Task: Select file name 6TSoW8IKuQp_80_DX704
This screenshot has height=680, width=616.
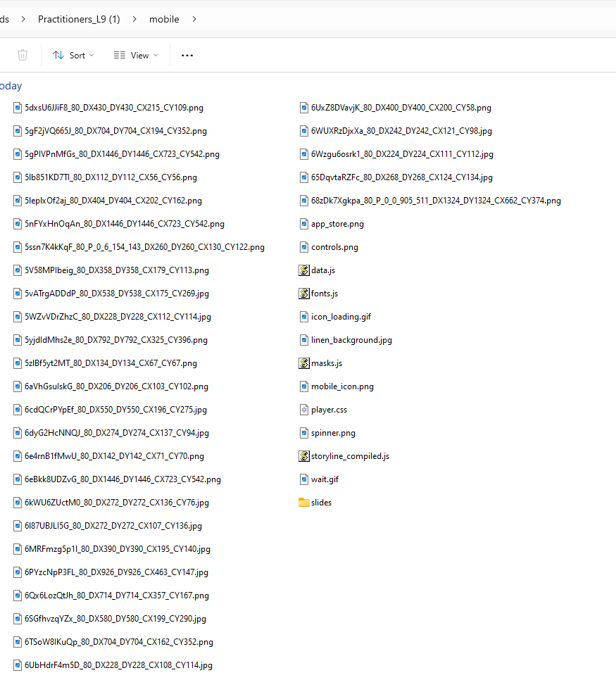Action: coord(119,641)
